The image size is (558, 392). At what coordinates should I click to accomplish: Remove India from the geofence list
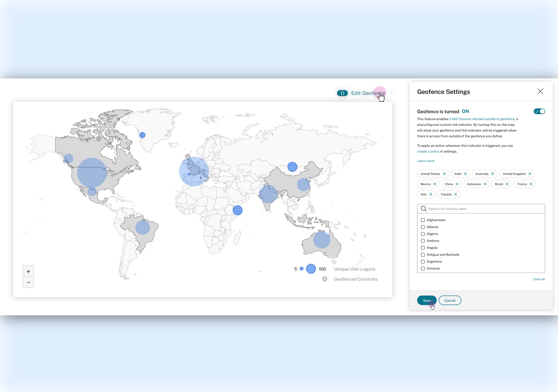point(465,174)
